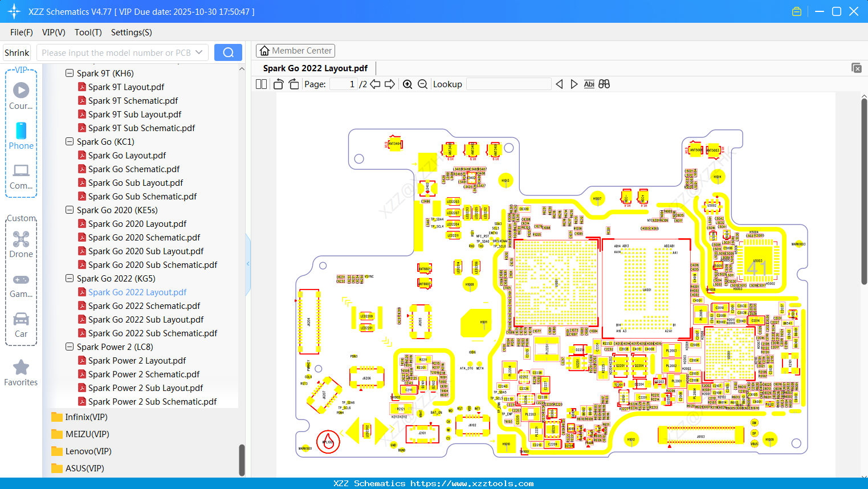Open the binoculars search tool
The width and height of the screenshot is (868, 489).
[604, 84]
